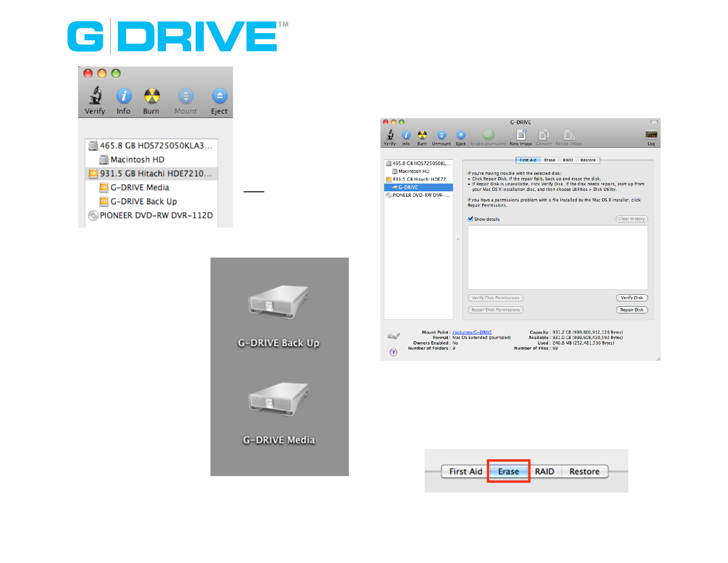Select Macintosh HD in G-DRIVE window sidebar

419,171
